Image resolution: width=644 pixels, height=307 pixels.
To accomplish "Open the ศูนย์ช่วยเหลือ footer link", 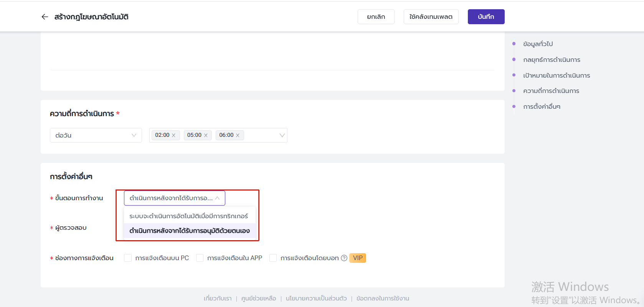I will coord(259,299).
